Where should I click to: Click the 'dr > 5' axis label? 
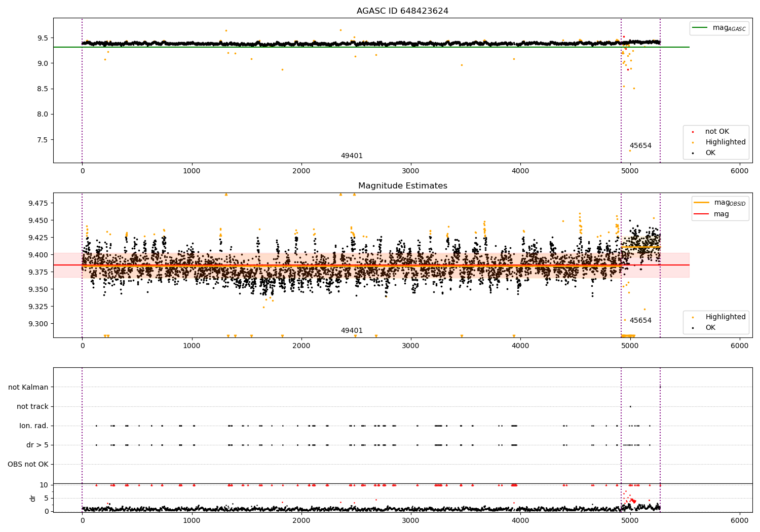pyautogui.click(x=37, y=445)
